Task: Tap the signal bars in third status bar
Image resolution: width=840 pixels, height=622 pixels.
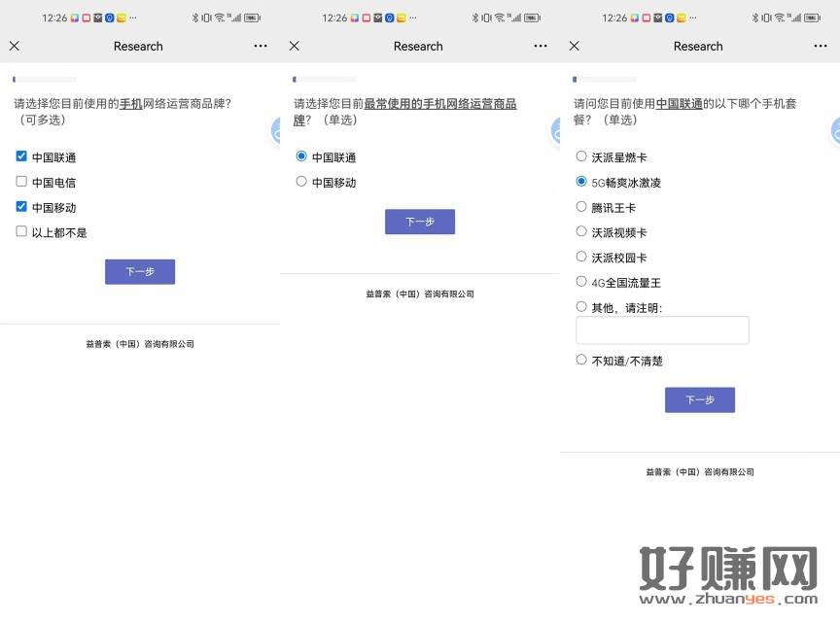Action: coord(794,17)
